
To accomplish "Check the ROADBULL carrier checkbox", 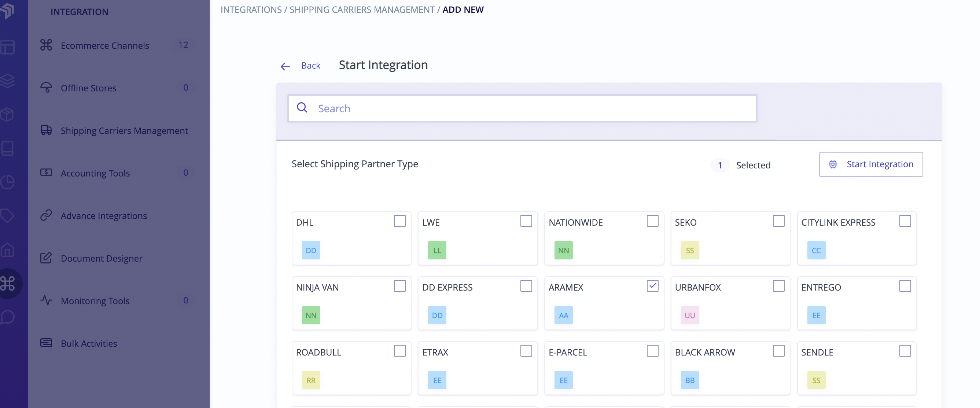I will tap(399, 351).
